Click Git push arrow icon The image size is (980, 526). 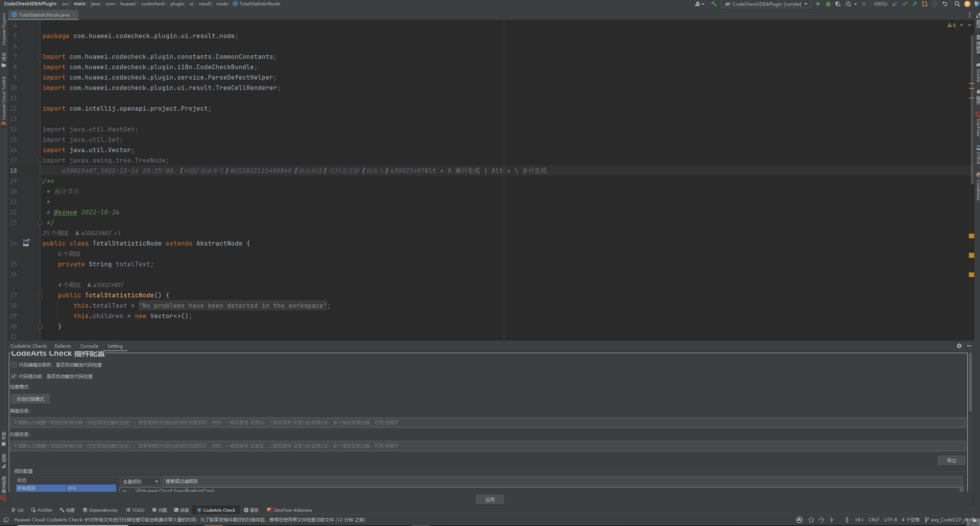pyautogui.click(x=915, y=4)
